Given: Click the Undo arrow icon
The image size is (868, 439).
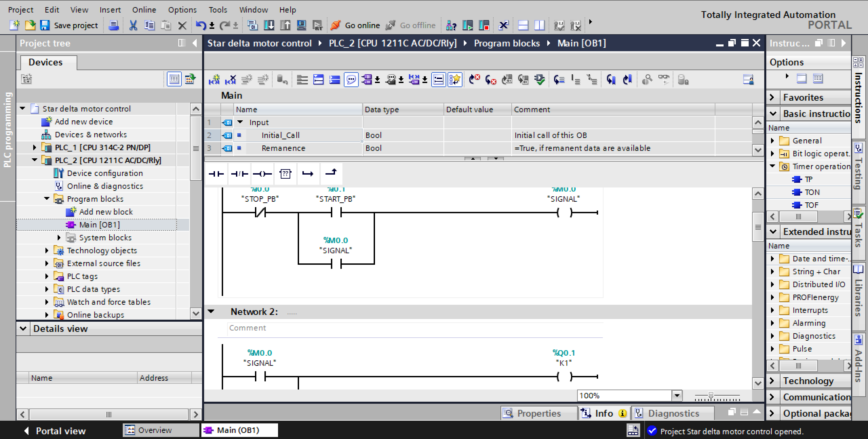Looking at the screenshot, I should [x=201, y=25].
